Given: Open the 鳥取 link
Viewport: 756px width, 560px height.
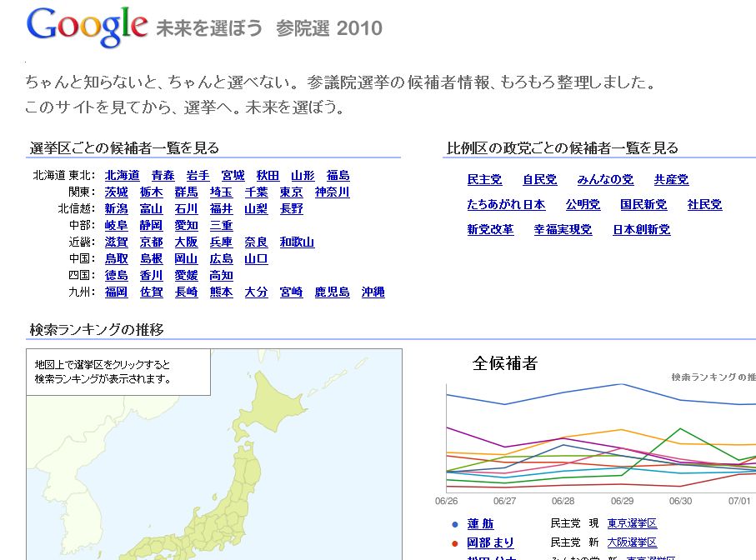Looking at the screenshot, I should [116, 259].
